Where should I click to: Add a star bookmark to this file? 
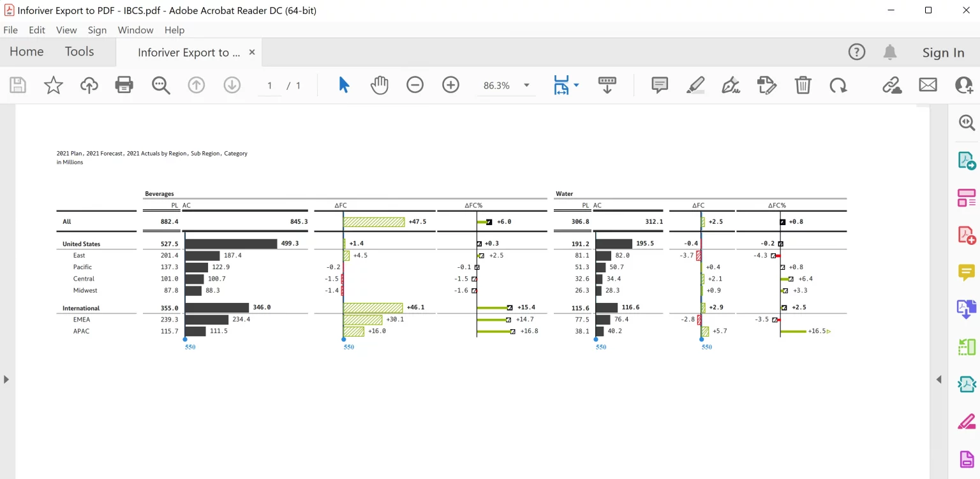click(54, 85)
